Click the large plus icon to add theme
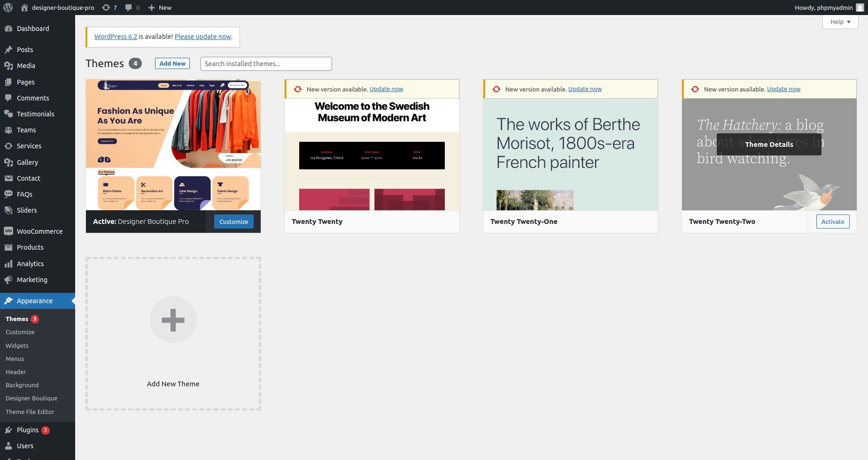The width and height of the screenshot is (868, 460). (x=173, y=320)
